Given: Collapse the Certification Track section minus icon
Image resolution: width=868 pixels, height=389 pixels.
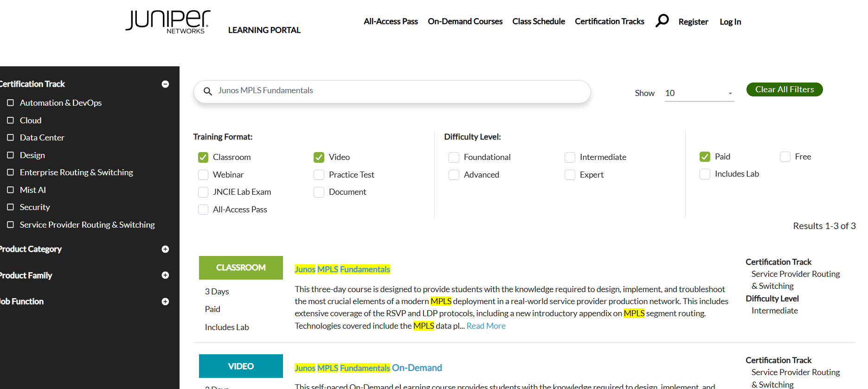Looking at the screenshot, I should click(x=165, y=84).
